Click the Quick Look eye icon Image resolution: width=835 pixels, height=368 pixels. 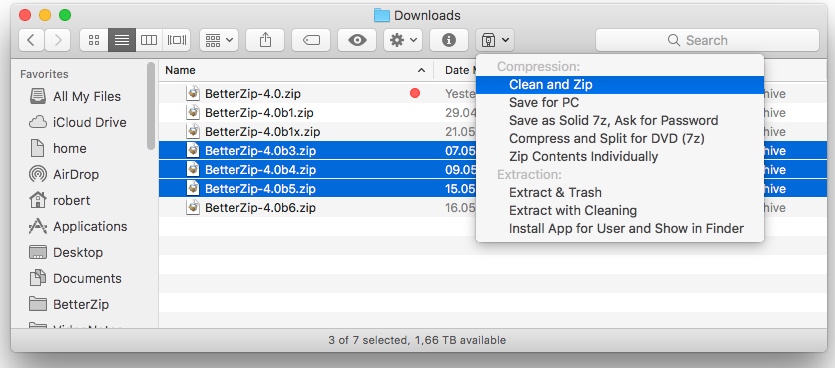pyautogui.click(x=357, y=40)
